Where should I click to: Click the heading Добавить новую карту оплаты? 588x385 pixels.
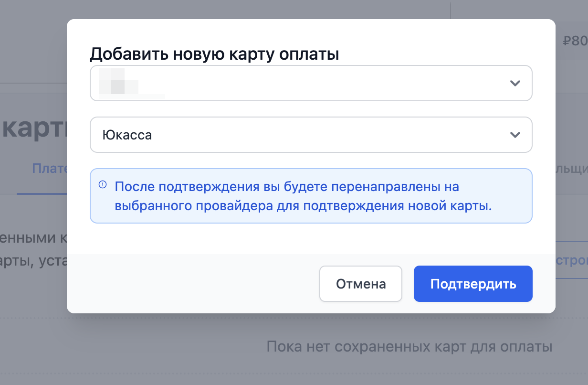point(214,54)
